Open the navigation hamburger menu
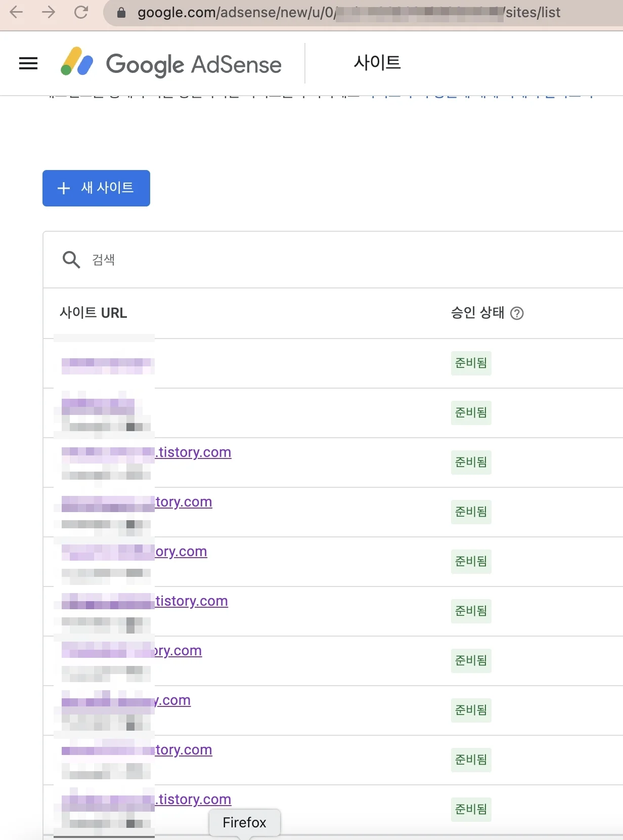 click(x=28, y=63)
